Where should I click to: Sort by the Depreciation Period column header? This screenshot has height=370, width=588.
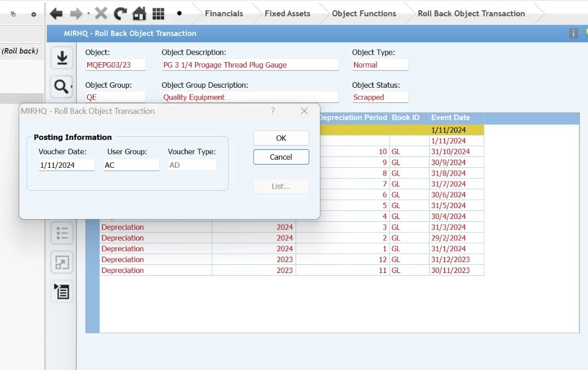click(353, 118)
